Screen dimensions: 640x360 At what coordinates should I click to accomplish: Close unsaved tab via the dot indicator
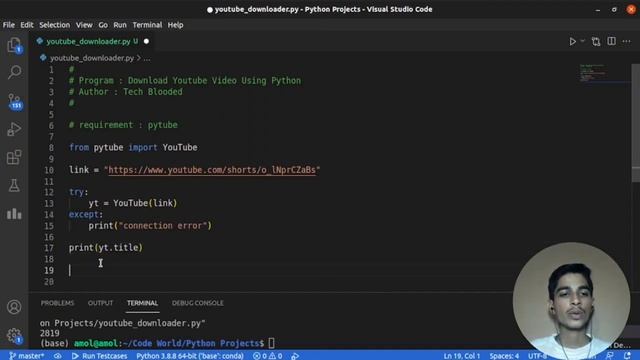pyautogui.click(x=146, y=41)
